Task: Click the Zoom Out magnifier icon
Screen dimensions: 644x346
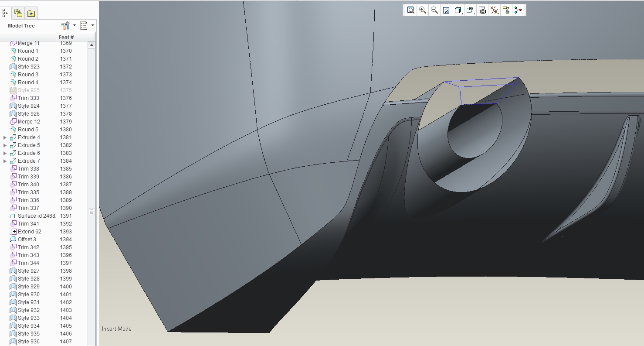Action: 434,10
